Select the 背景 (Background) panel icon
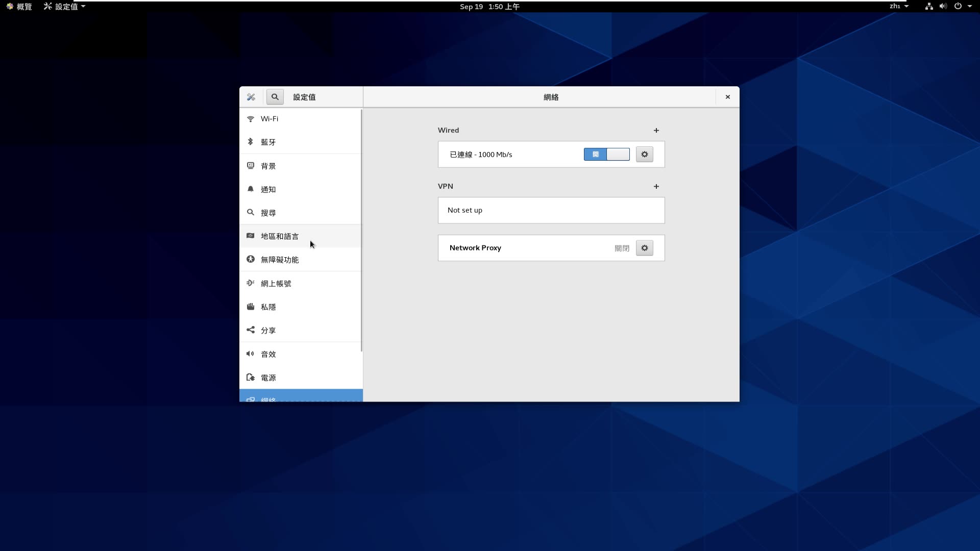This screenshot has height=551, width=980. coord(250,165)
